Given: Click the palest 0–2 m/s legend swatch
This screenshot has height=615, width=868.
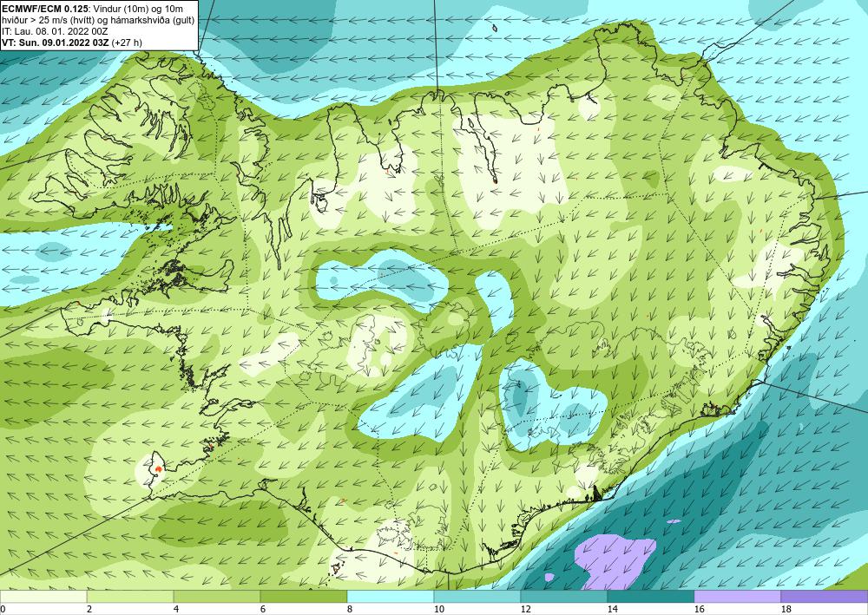Looking at the screenshot, I should 43,596.
